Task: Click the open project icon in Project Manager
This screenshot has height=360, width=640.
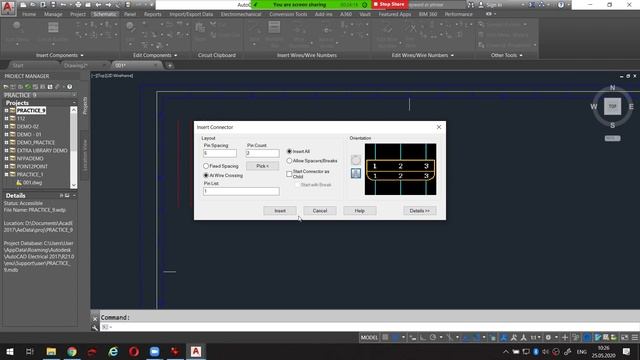Action: (6, 87)
